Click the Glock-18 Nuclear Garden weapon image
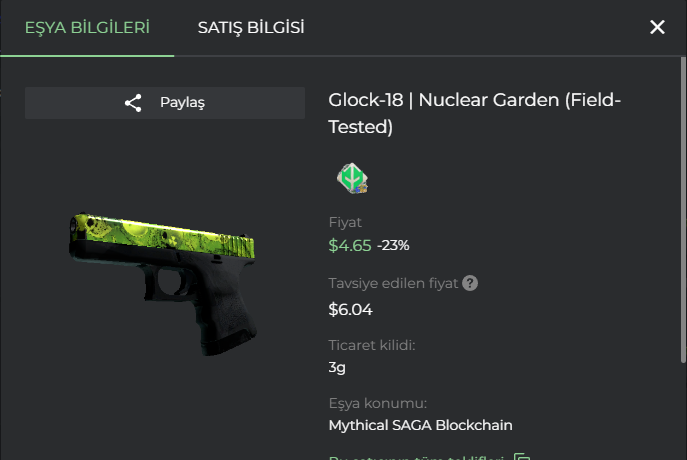687x460 pixels. [x=163, y=284]
